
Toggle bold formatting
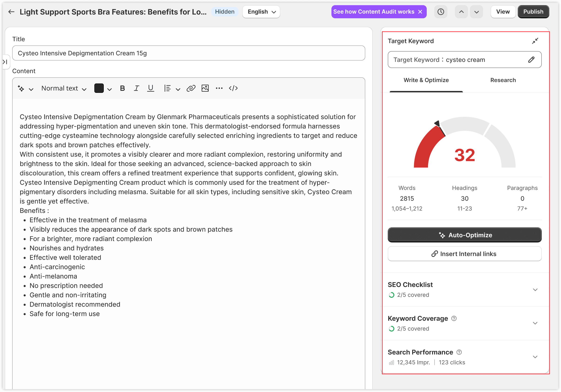123,88
